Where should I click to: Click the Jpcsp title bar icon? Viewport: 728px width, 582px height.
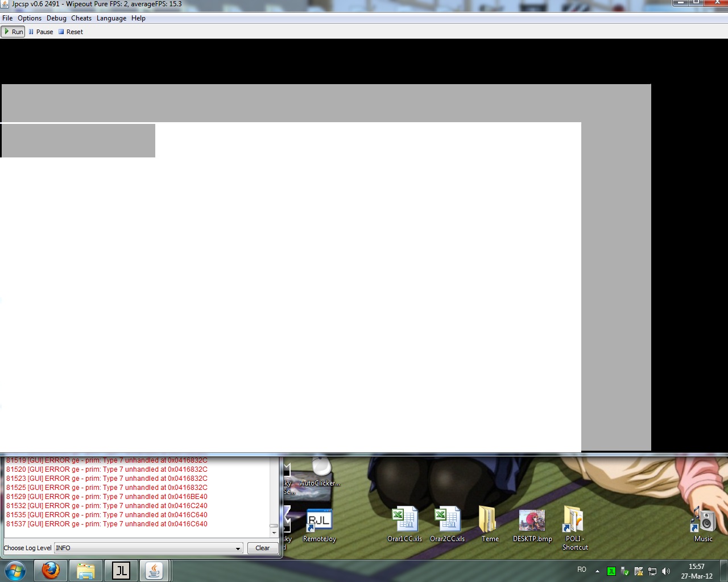pyautogui.click(x=5, y=4)
